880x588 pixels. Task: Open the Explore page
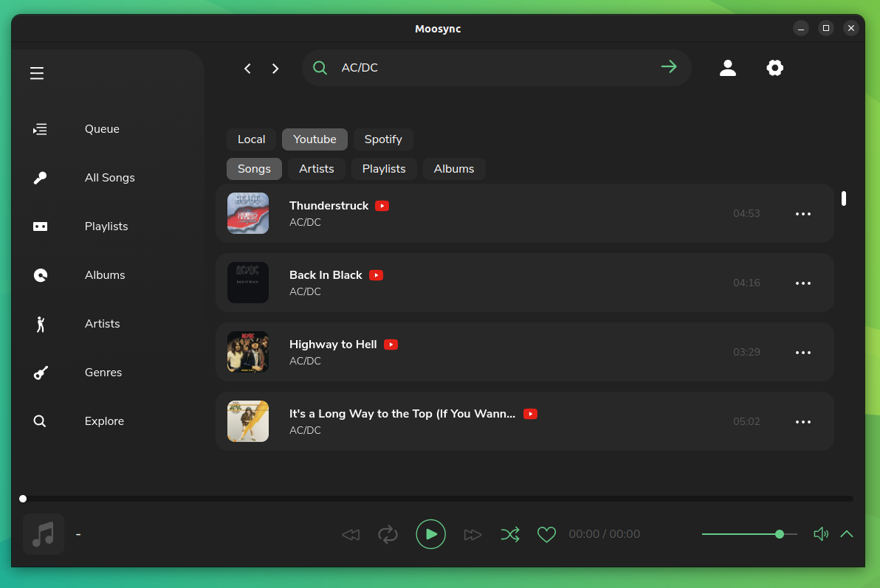[103, 421]
